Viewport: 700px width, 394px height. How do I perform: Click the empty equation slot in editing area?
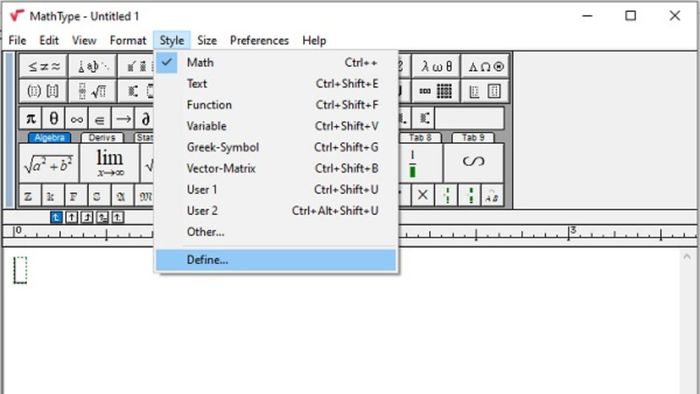pyautogui.click(x=20, y=270)
